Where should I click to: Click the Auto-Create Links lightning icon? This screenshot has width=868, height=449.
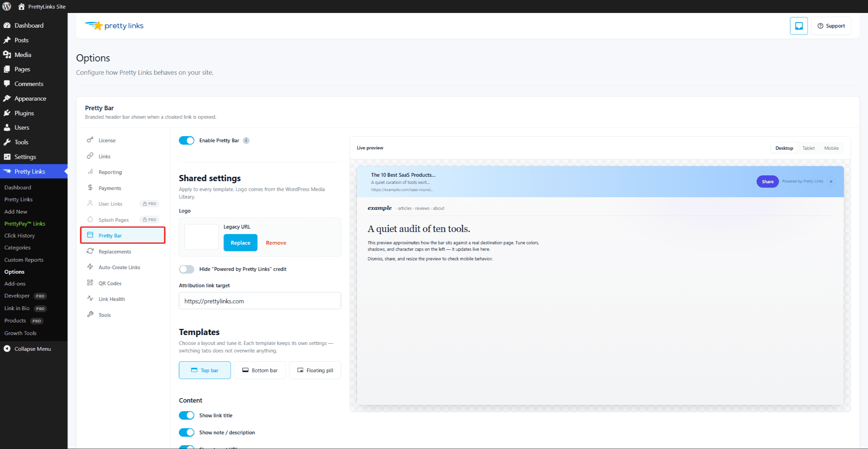pyautogui.click(x=90, y=267)
